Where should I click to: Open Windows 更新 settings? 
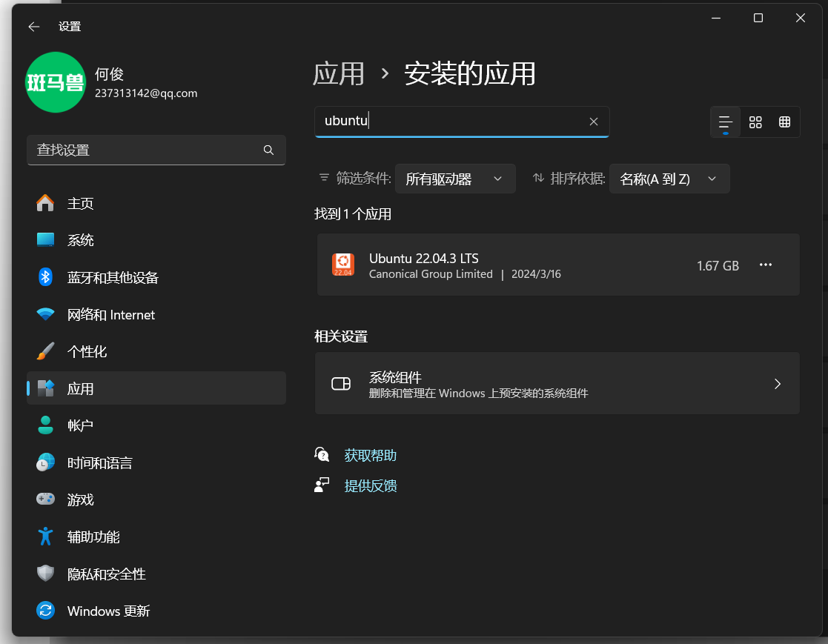[156, 611]
